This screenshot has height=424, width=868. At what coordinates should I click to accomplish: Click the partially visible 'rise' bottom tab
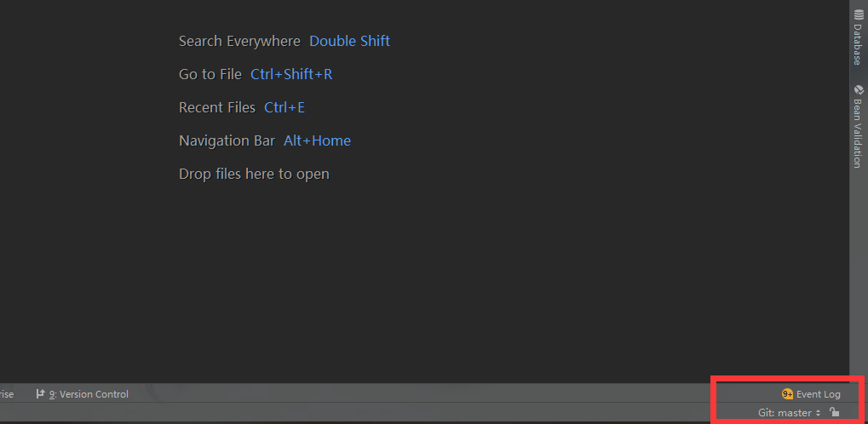click(x=6, y=394)
